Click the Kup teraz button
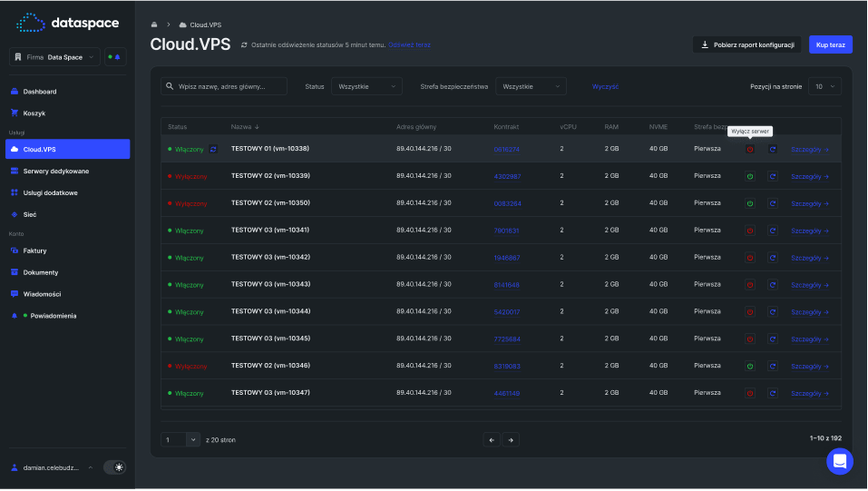This screenshot has width=868, height=491. (x=830, y=44)
